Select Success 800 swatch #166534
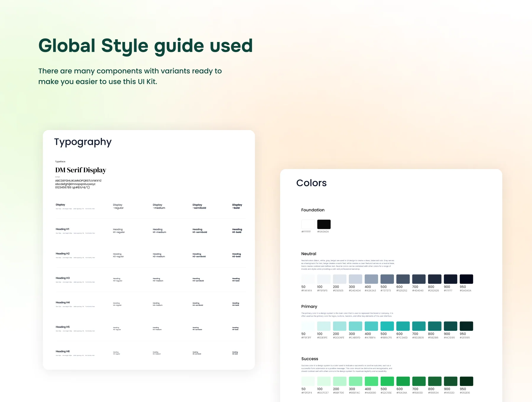The width and height of the screenshot is (532, 402). (x=435, y=381)
